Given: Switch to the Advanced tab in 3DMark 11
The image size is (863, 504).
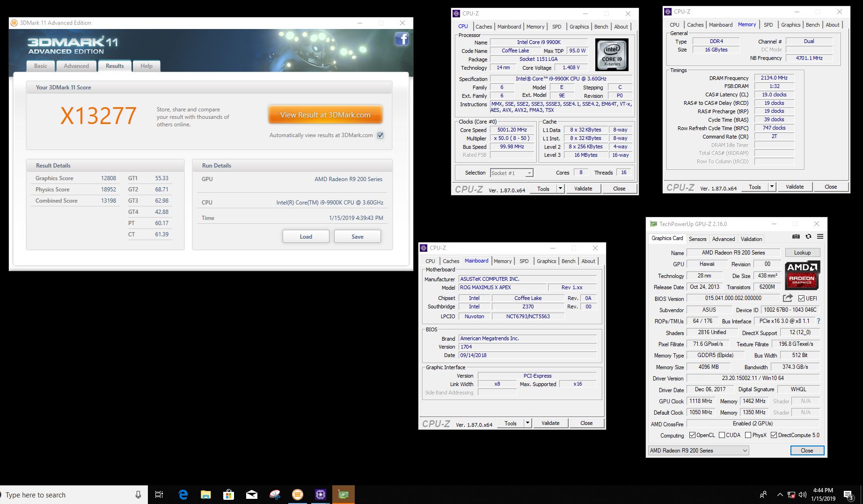Looking at the screenshot, I should [x=76, y=66].
